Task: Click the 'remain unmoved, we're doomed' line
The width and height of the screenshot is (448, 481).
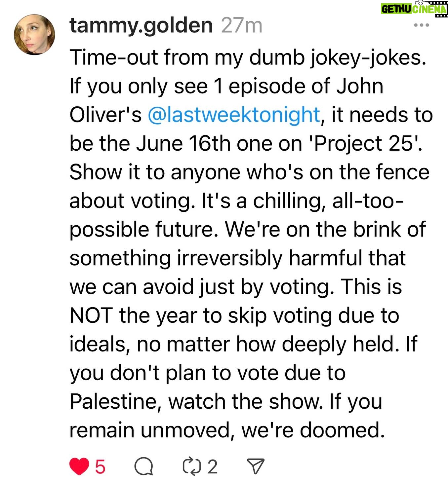Action: click(x=227, y=431)
